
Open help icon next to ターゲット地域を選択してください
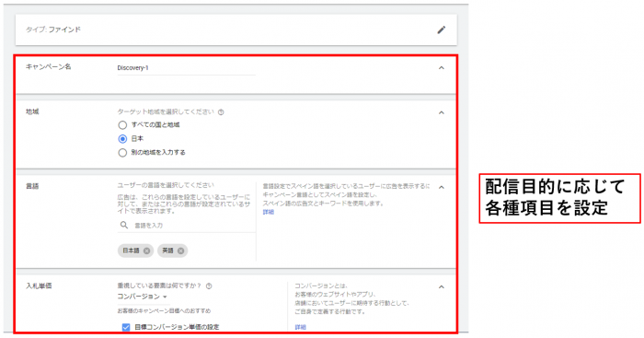click(x=221, y=111)
